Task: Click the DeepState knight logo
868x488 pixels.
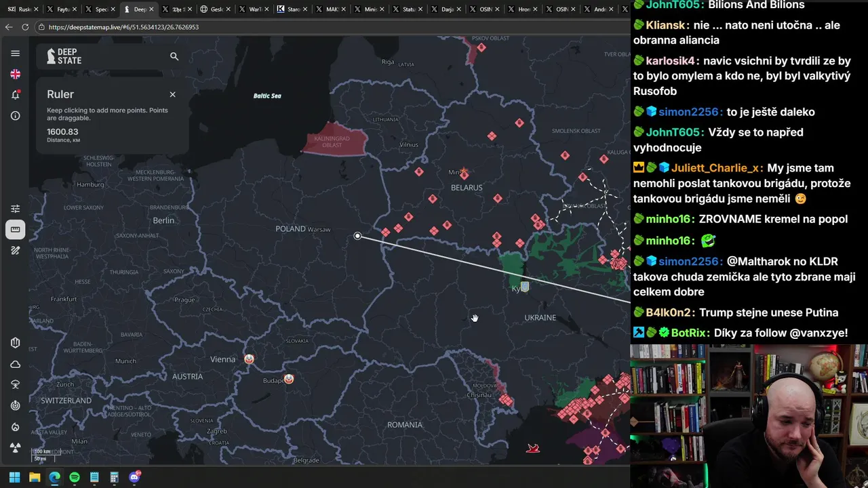Action: click(x=64, y=56)
